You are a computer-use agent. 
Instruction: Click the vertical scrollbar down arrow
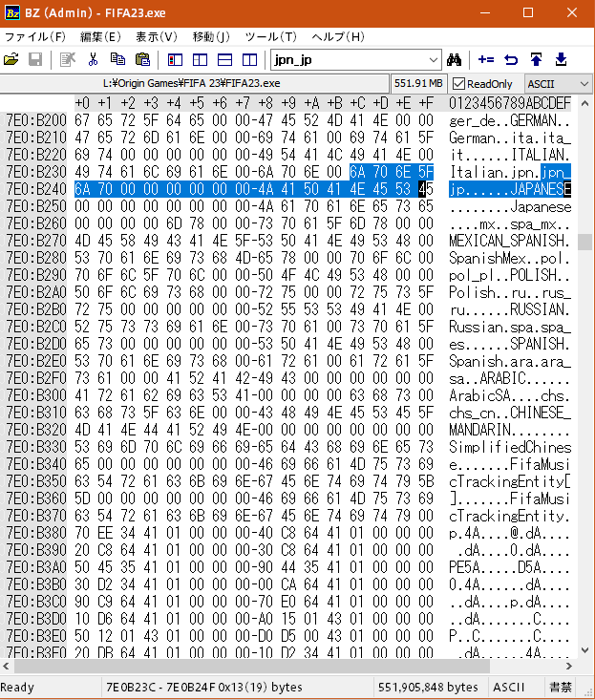coord(585,650)
